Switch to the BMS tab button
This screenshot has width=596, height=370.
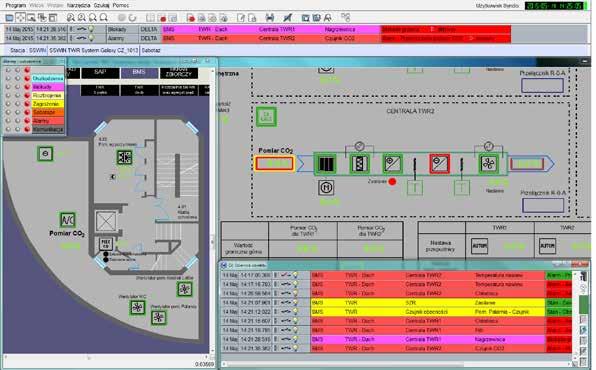tap(139, 73)
